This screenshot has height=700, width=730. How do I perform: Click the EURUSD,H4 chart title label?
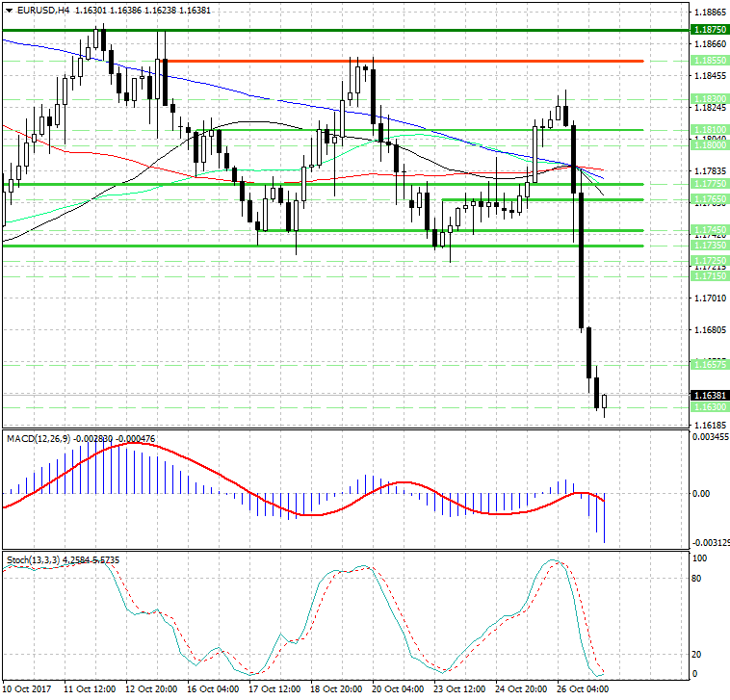[37, 10]
